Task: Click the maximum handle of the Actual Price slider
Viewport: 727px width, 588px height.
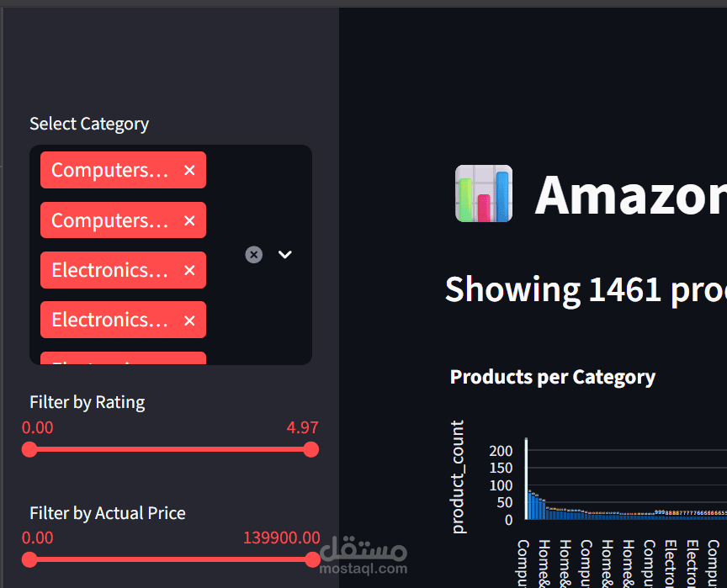Action: click(x=313, y=559)
